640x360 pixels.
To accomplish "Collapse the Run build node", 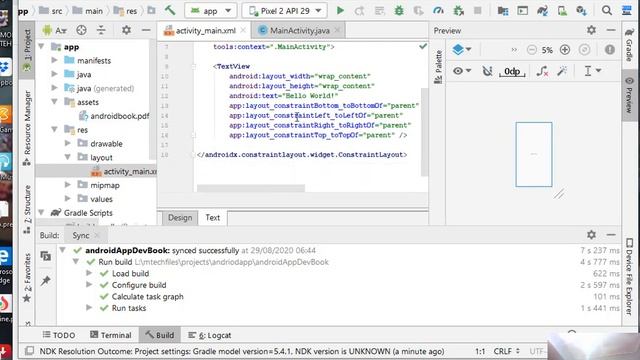I will pyautogui.click(x=76, y=262).
